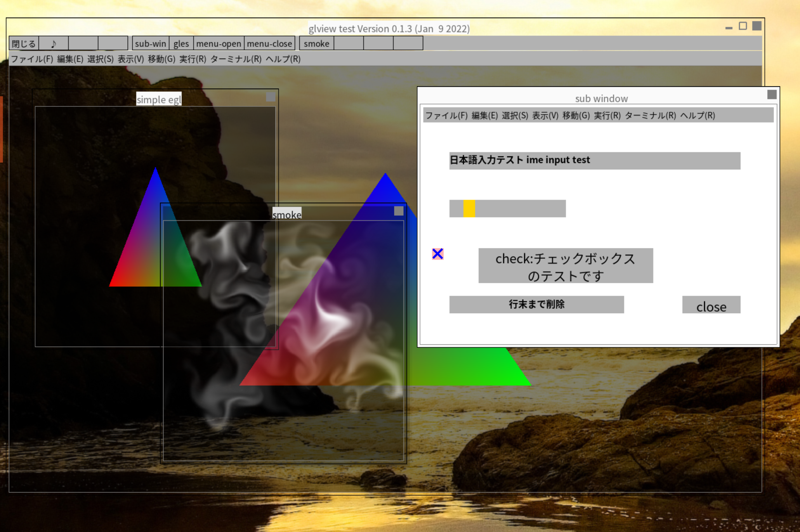
Task: Close the simple egl sub-window
Action: pyautogui.click(x=271, y=97)
